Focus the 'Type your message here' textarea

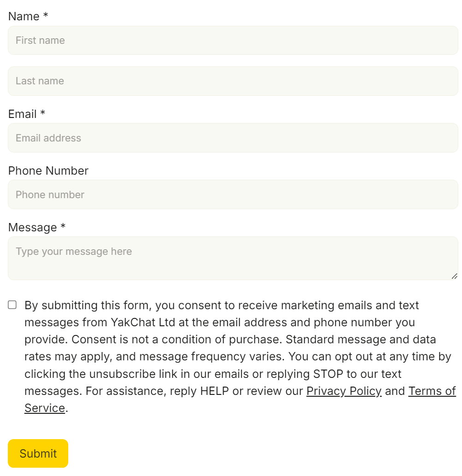point(233,259)
